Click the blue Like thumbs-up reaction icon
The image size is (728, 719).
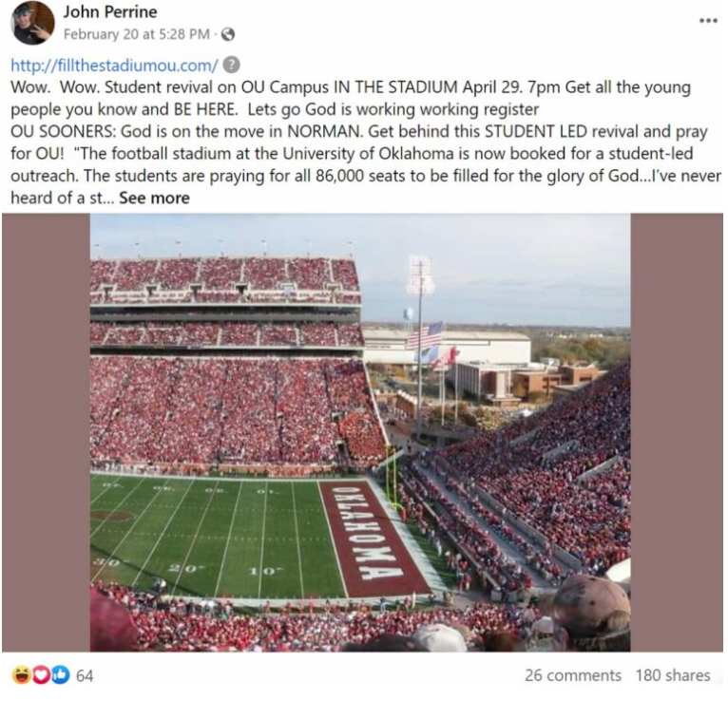click(60, 675)
